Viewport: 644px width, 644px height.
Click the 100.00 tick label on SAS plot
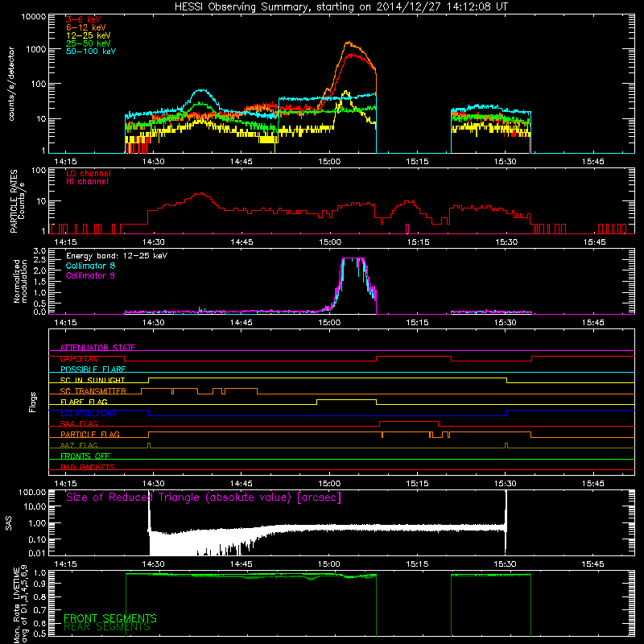tap(32, 492)
